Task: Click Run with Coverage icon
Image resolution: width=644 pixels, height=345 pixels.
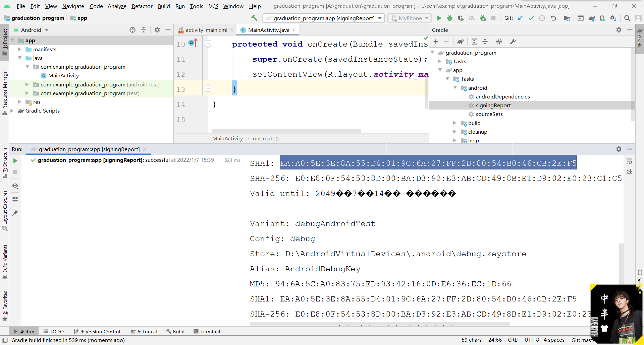Action: point(461,18)
